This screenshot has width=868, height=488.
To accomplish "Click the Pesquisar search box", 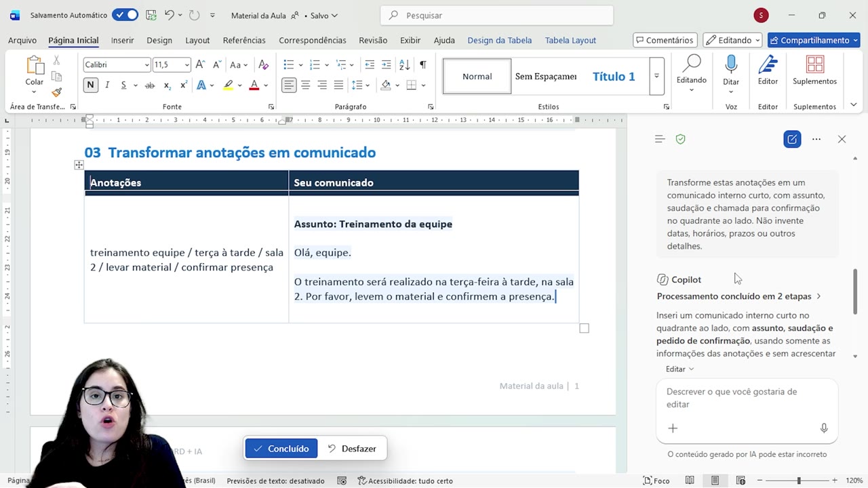I will point(497,15).
